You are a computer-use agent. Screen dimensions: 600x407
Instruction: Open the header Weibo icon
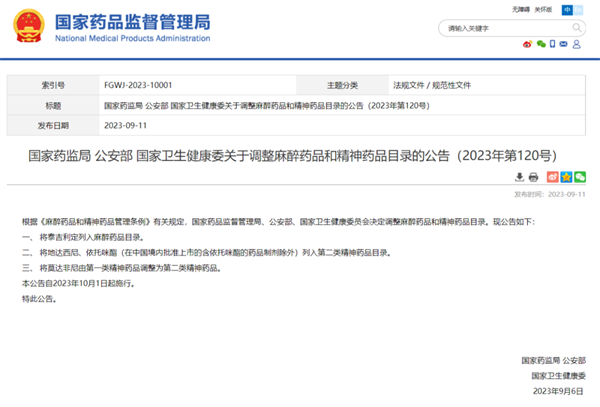[529, 44]
